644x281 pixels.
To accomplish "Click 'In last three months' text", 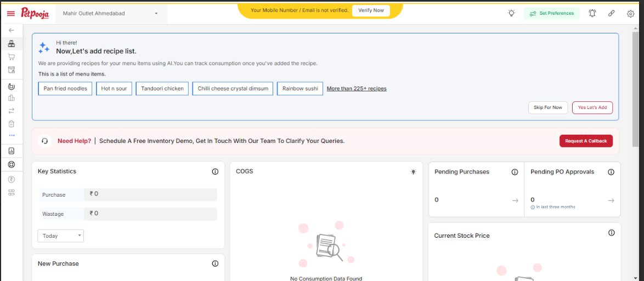I will pyautogui.click(x=556, y=207).
